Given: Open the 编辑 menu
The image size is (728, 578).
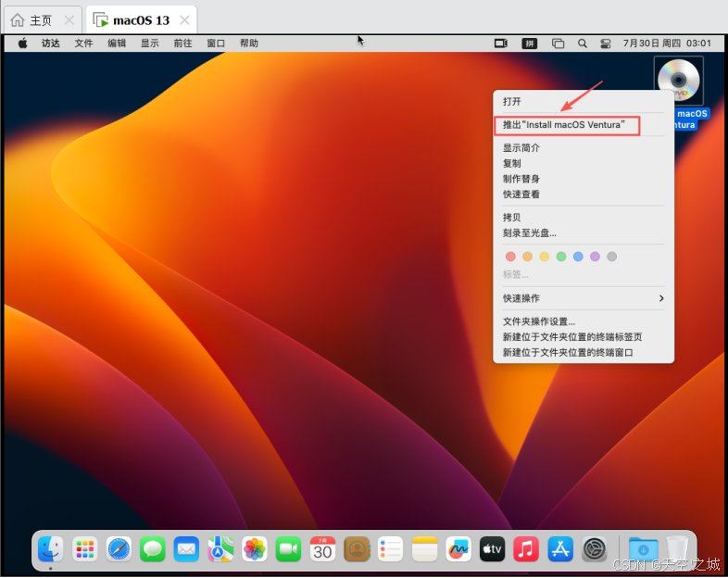Looking at the screenshot, I should pos(117,44).
